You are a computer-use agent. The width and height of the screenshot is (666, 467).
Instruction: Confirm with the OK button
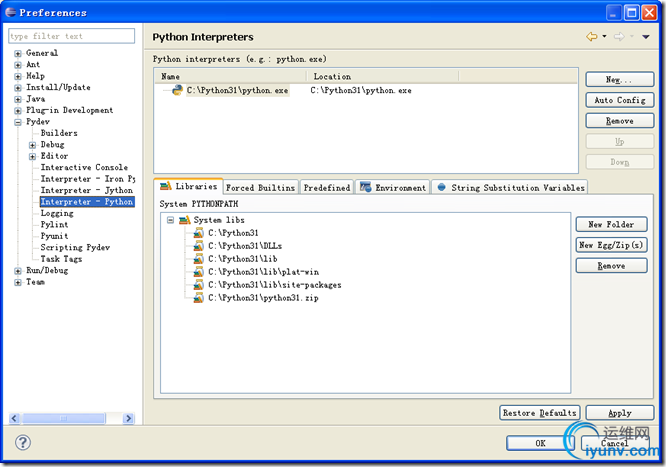coord(540,443)
